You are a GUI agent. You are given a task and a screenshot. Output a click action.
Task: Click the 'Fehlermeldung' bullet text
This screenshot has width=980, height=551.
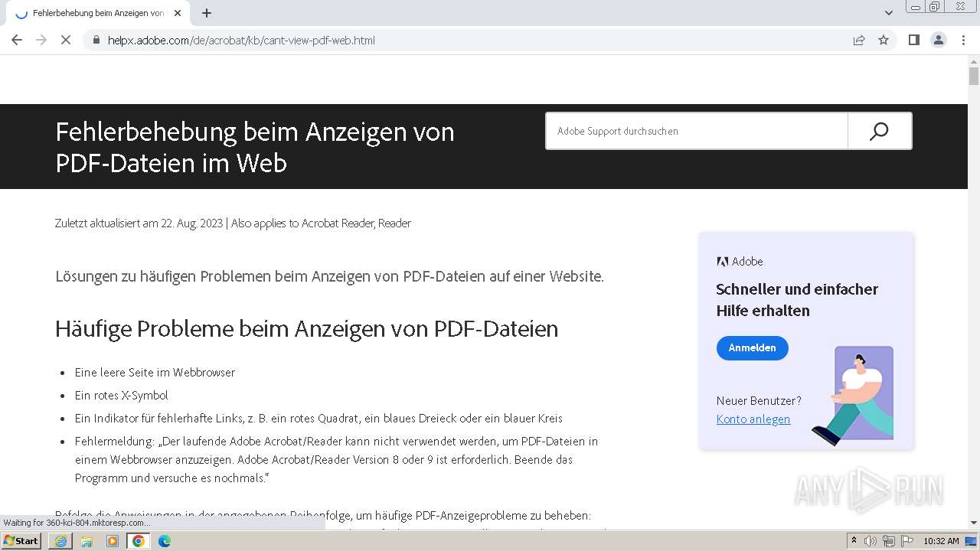pyautogui.click(x=336, y=460)
